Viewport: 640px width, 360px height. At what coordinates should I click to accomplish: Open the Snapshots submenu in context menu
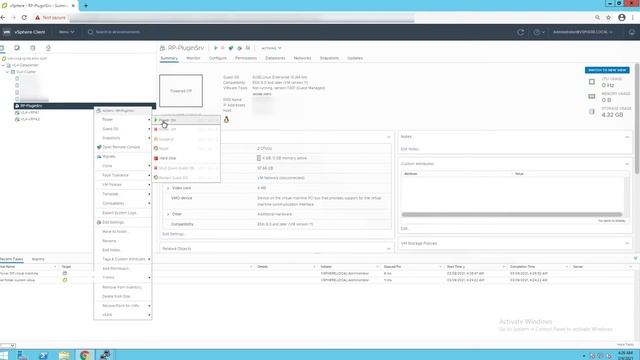pos(123,138)
